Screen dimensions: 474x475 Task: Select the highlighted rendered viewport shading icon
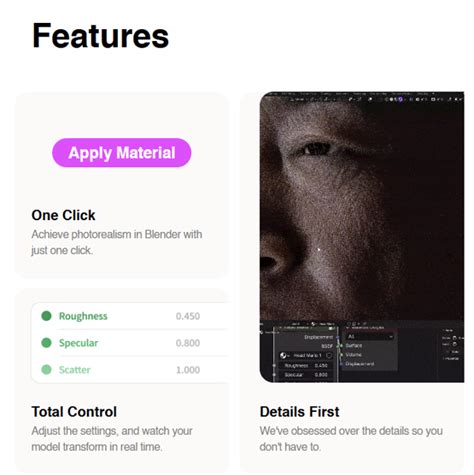point(401,99)
